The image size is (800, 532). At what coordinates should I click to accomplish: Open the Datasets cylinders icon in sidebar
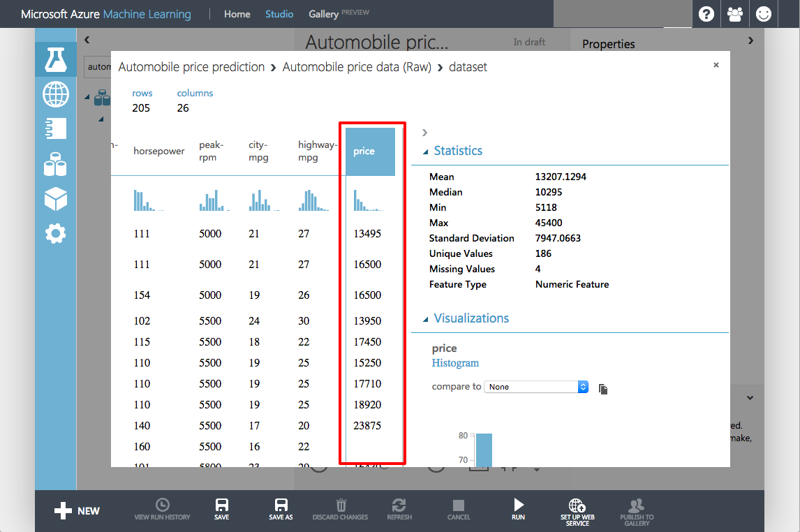click(x=56, y=165)
